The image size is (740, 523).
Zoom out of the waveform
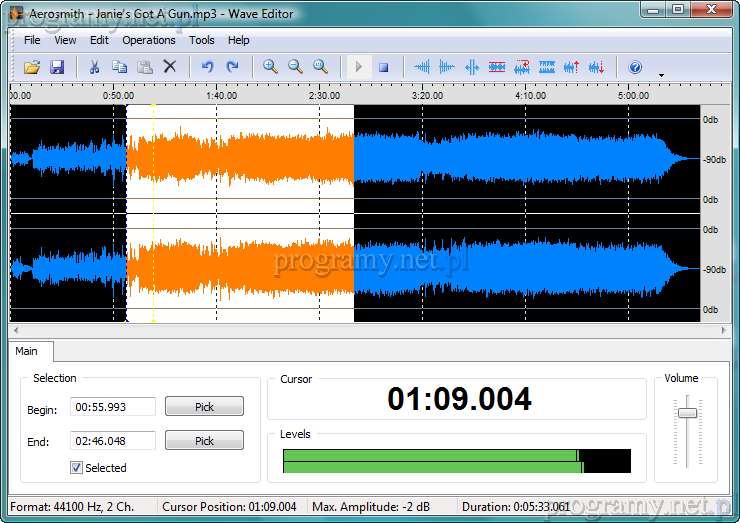click(x=295, y=67)
